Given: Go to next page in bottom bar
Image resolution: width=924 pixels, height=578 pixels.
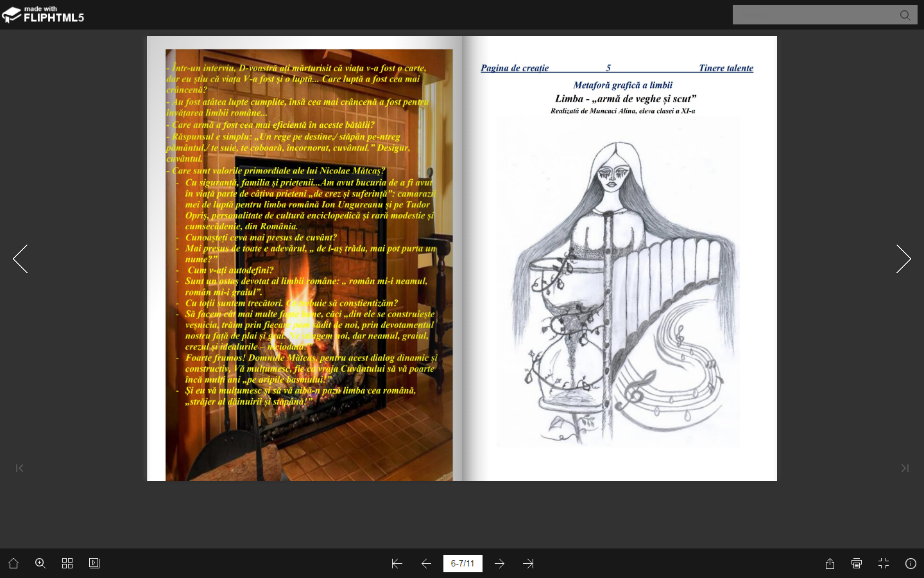Looking at the screenshot, I should (x=499, y=563).
